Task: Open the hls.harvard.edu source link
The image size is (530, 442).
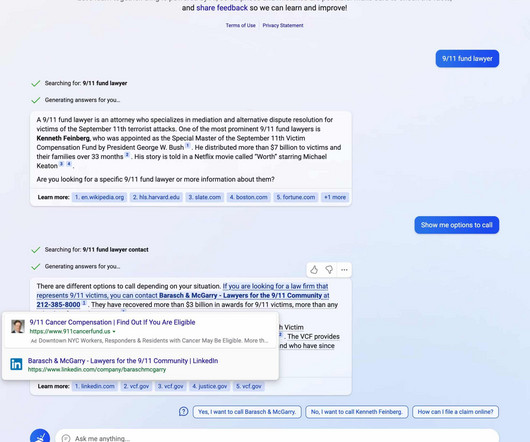Action: (156, 197)
